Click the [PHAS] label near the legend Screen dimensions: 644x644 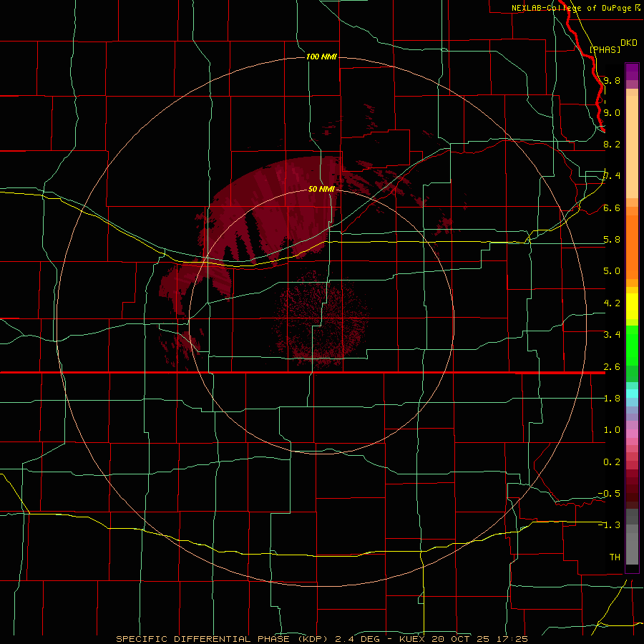(605, 49)
